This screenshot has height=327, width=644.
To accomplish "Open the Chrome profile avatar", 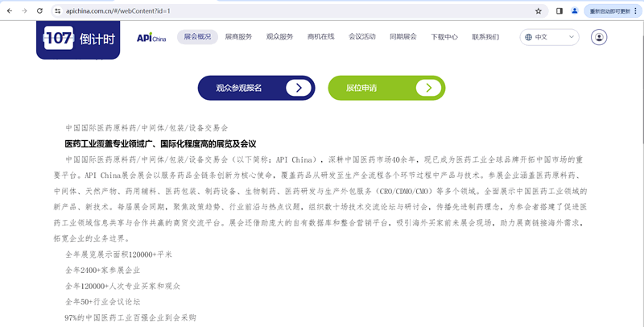I will [575, 11].
